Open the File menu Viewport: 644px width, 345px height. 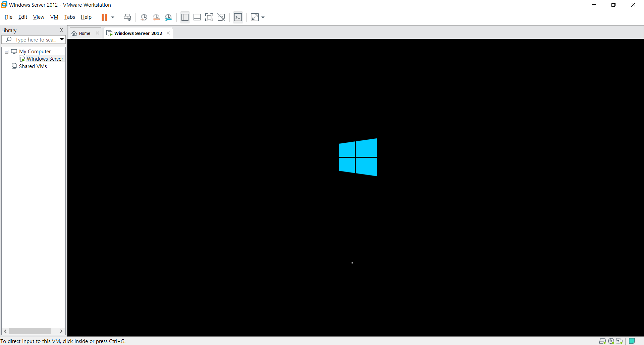8,17
